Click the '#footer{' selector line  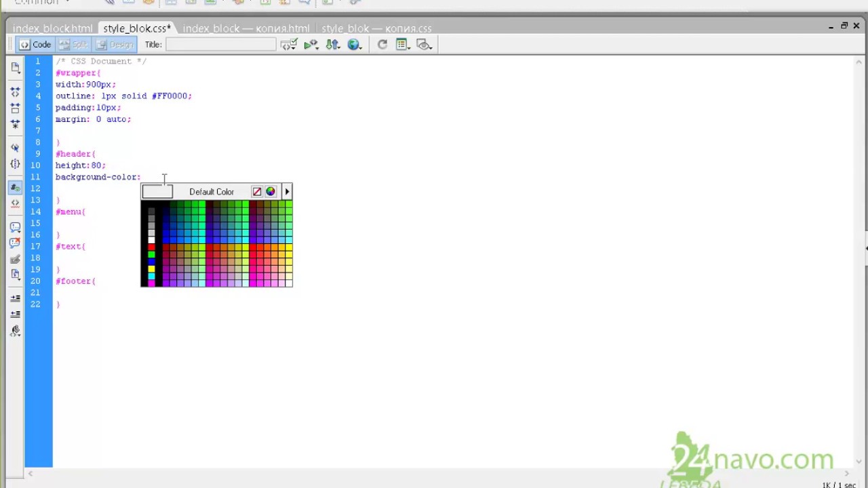pyautogui.click(x=76, y=281)
